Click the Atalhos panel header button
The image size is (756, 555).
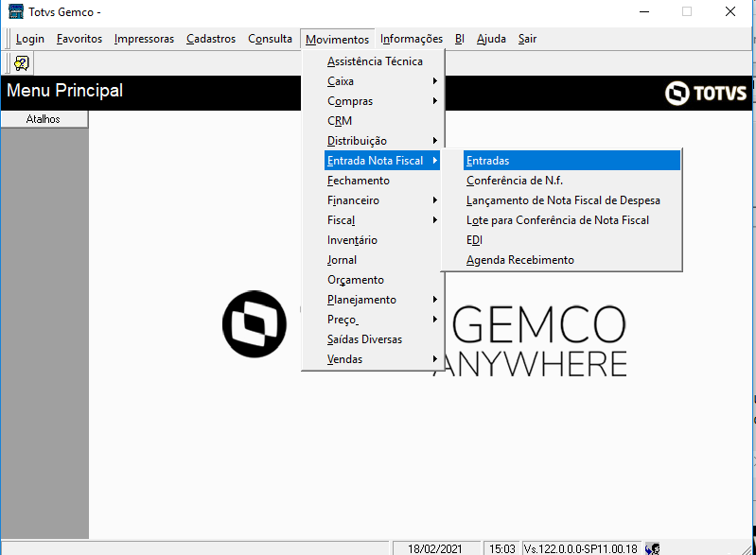point(44,119)
